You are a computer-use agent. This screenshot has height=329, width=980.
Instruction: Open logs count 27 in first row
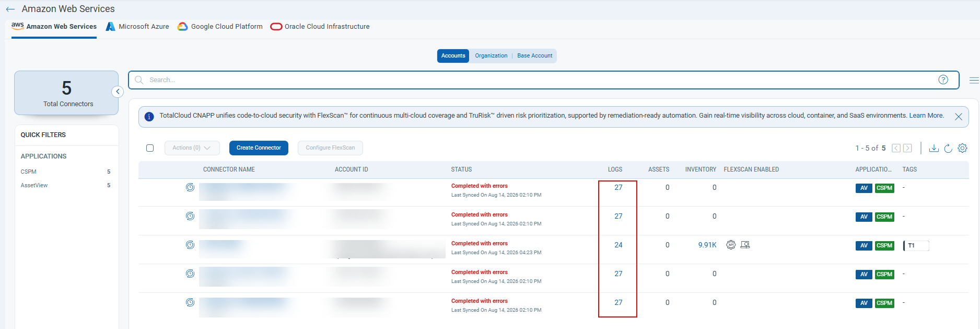point(618,187)
